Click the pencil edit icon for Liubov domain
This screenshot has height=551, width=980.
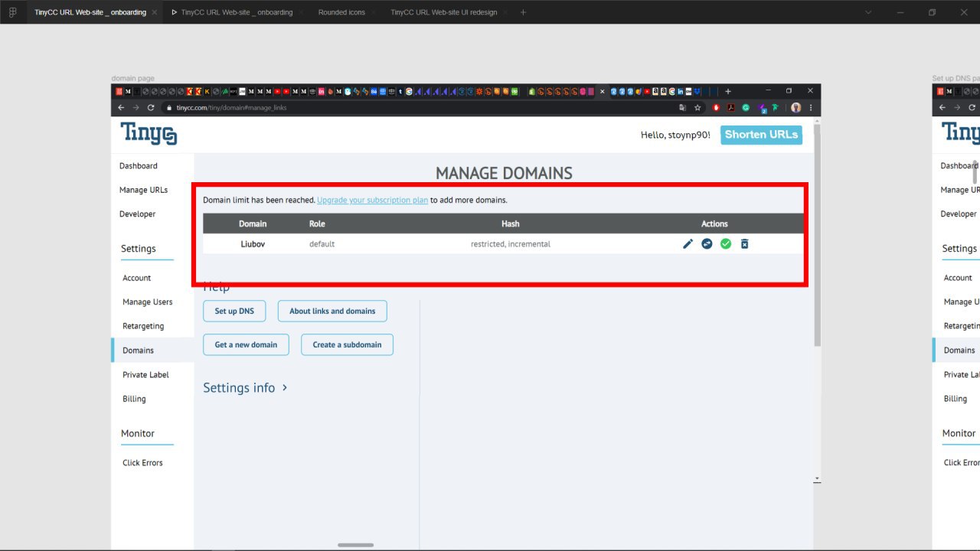(x=688, y=243)
